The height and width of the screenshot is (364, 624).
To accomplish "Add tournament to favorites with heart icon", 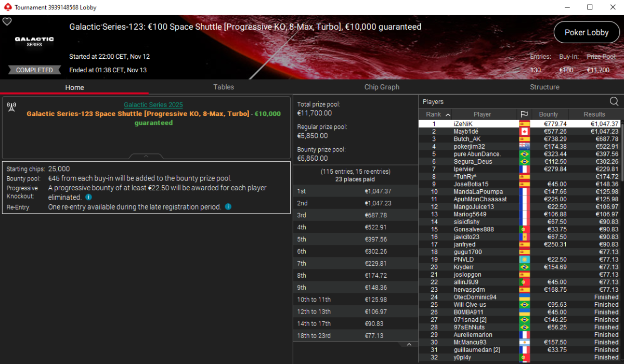I will pyautogui.click(x=7, y=22).
